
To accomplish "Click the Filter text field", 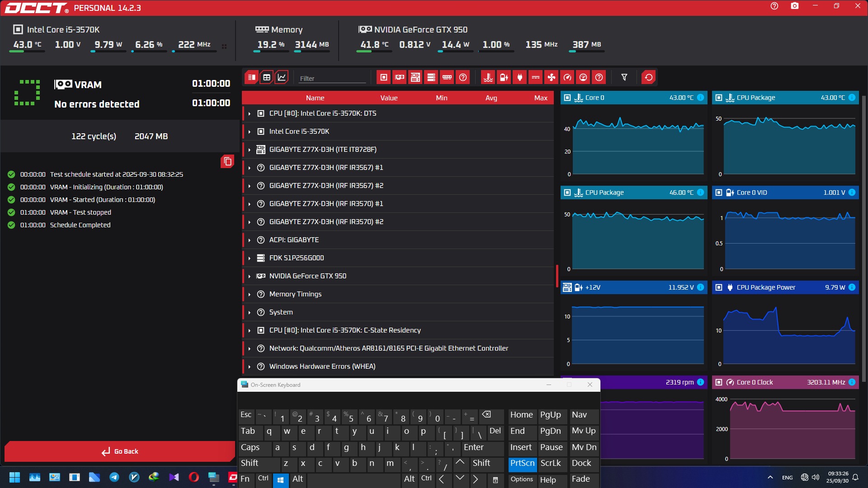I will coord(332,78).
